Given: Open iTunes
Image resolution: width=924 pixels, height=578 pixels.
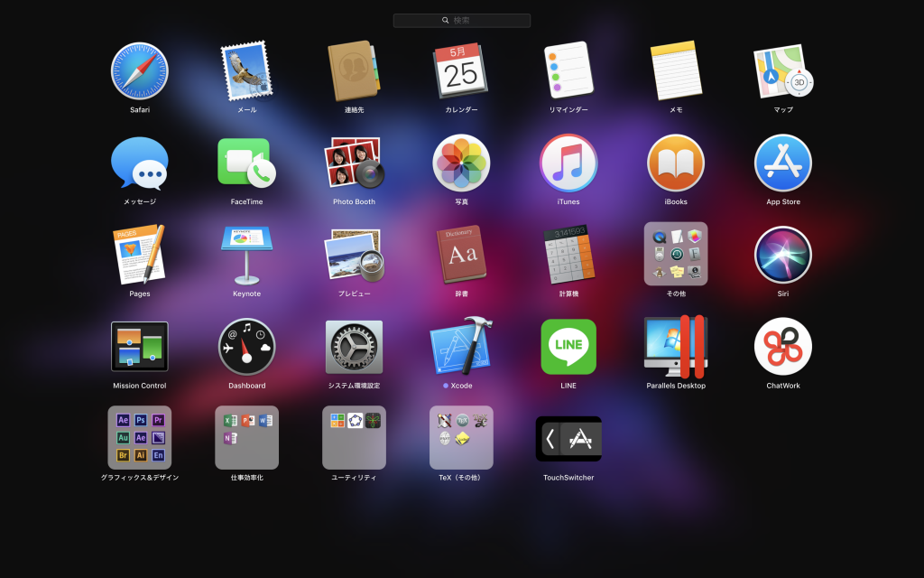Looking at the screenshot, I should [568, 163].
